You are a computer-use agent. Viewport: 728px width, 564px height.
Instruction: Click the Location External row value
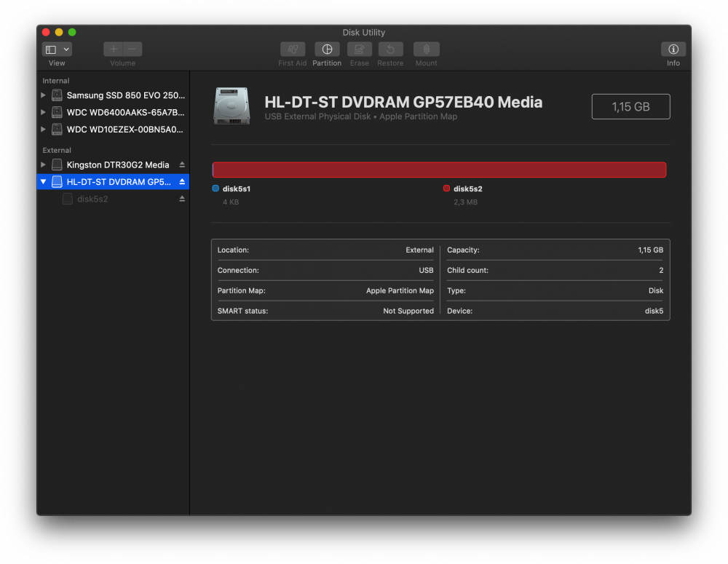coord(419,250)
